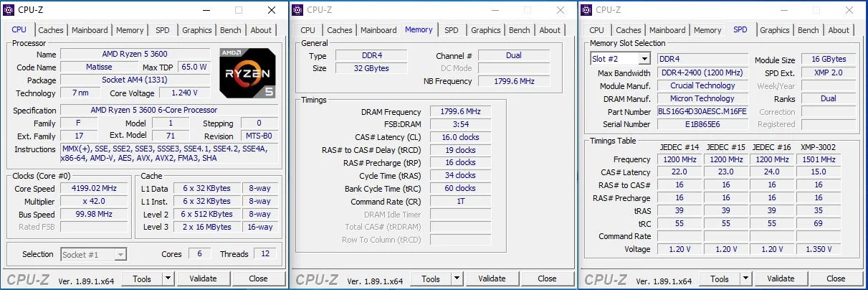Click the Crucial Technology module manufacturer field
The width and height of the screenshot is (868, 290).
coord(702,85)
